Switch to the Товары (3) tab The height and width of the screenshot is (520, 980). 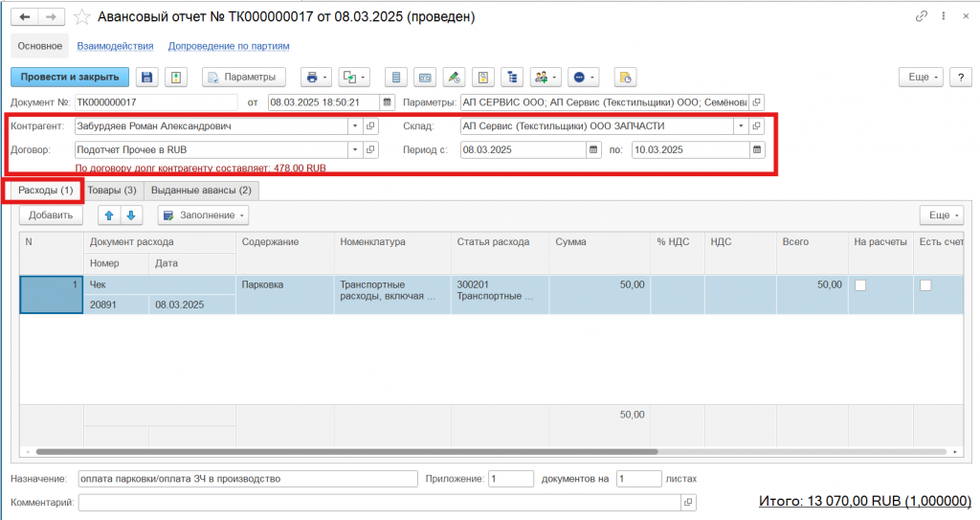point(112,190)
